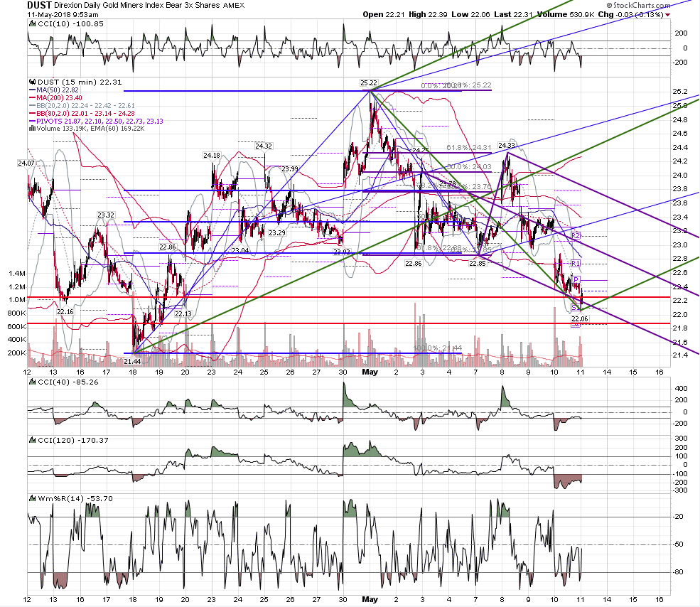Click the 22.16 low price label
This screenshot has width=700, height=607.
click(x=65, y=311)
